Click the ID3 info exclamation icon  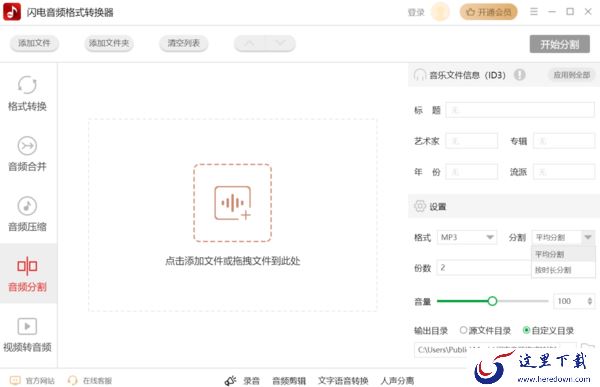point(519,75)
